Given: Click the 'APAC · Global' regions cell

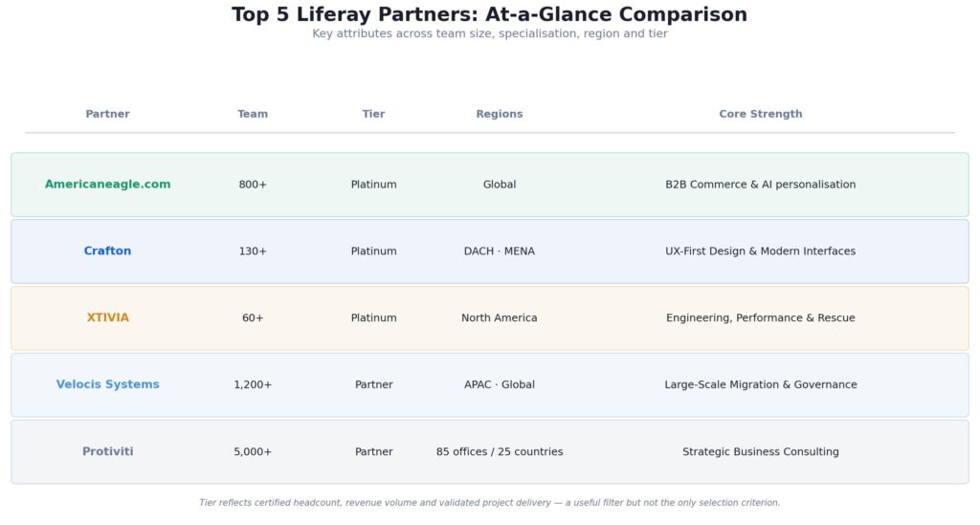Looking at the screenshot, I should tap(500, 384).
